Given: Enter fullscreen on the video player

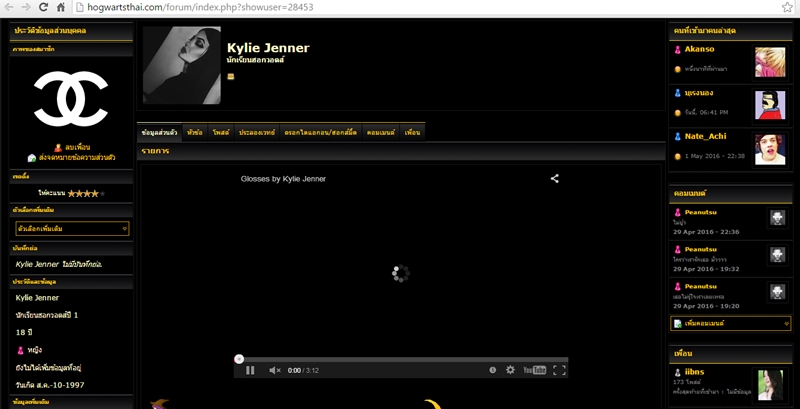Looking at the screenshot, I should [559, 370].
